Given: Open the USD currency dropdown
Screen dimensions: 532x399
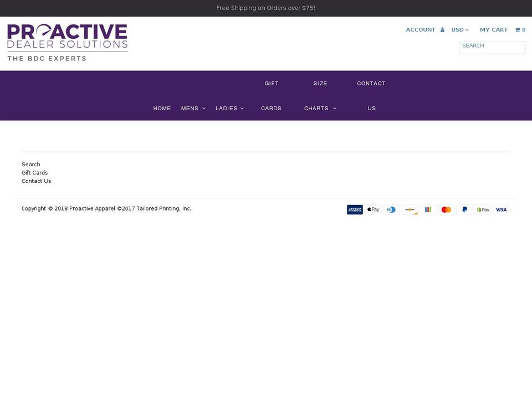Looking at the screenshot, I should click(460, 30).
